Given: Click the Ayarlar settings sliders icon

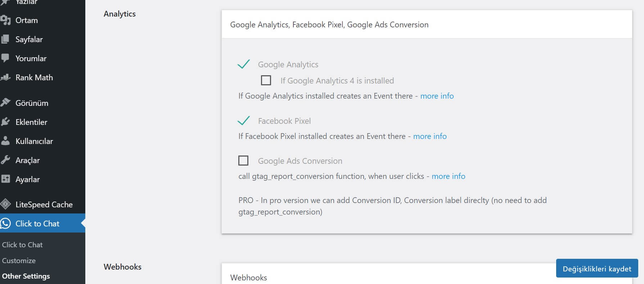Looking at the screenshot, I should (5, 179).
